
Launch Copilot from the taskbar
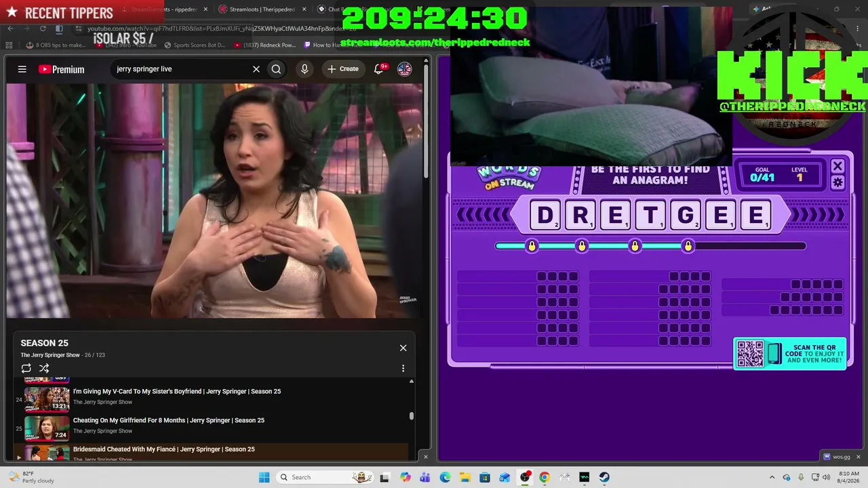point(406,477)
